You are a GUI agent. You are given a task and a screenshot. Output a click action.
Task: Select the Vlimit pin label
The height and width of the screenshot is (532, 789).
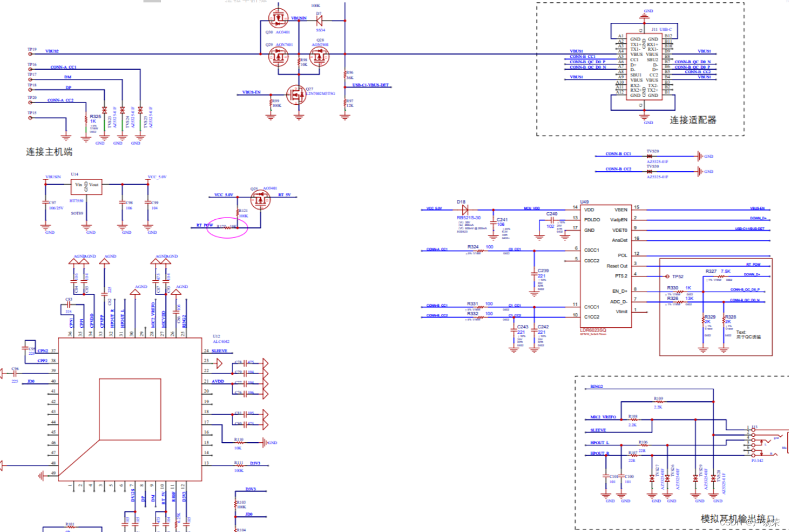tap(621, 311)
